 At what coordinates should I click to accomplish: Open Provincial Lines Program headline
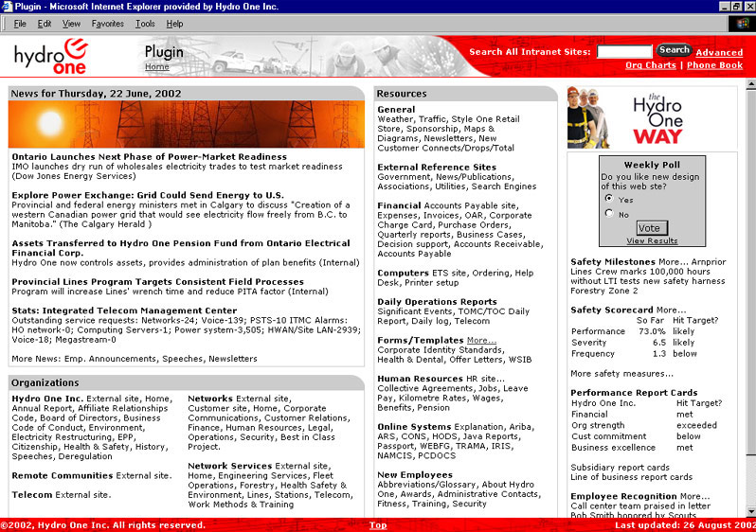(157, 282)
